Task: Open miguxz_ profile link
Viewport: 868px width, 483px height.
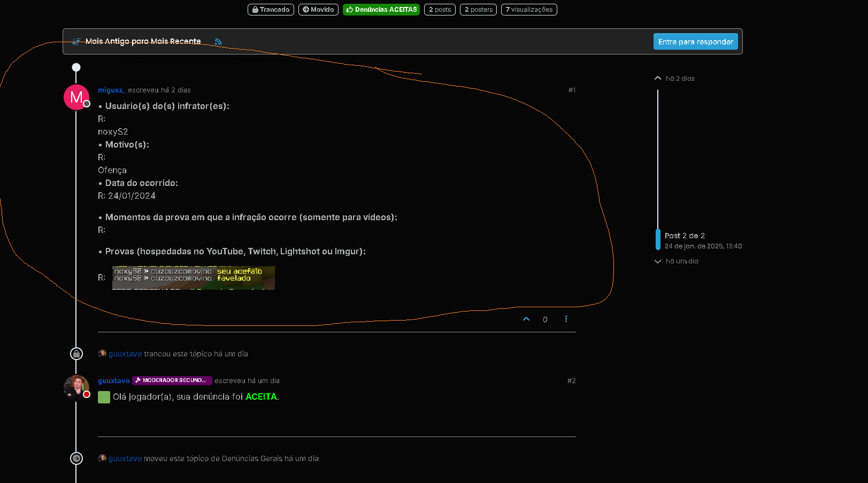Action: click(x=112, y=90)
